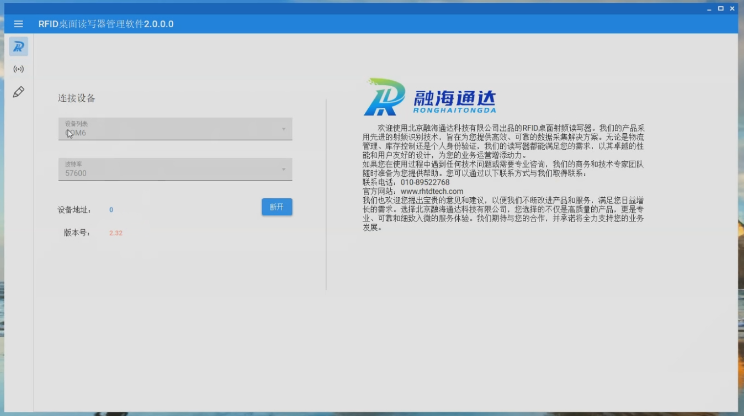Click the device address value 0
The height and width of the screenshot is (416, 744).
(x=111, y=210)
